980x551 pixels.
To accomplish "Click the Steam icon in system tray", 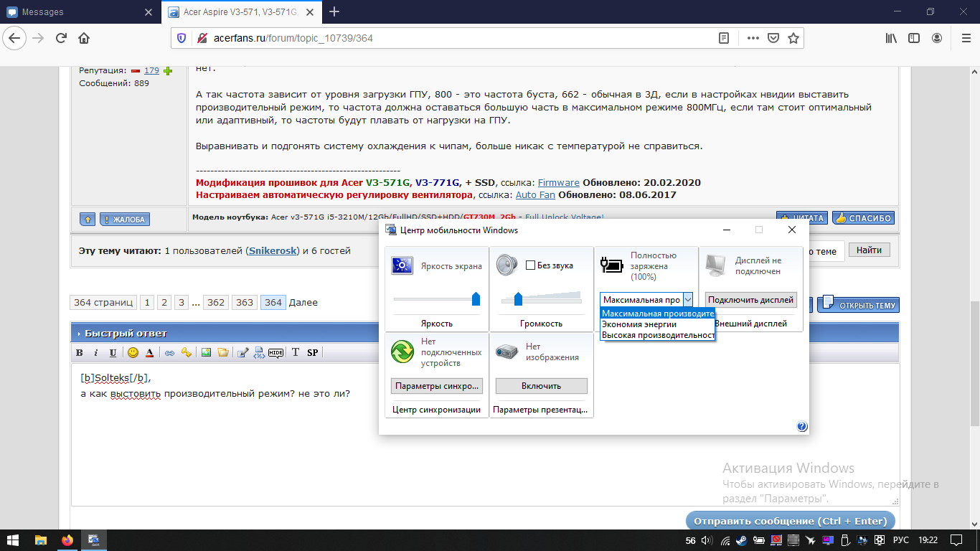I will pos(741,540).
